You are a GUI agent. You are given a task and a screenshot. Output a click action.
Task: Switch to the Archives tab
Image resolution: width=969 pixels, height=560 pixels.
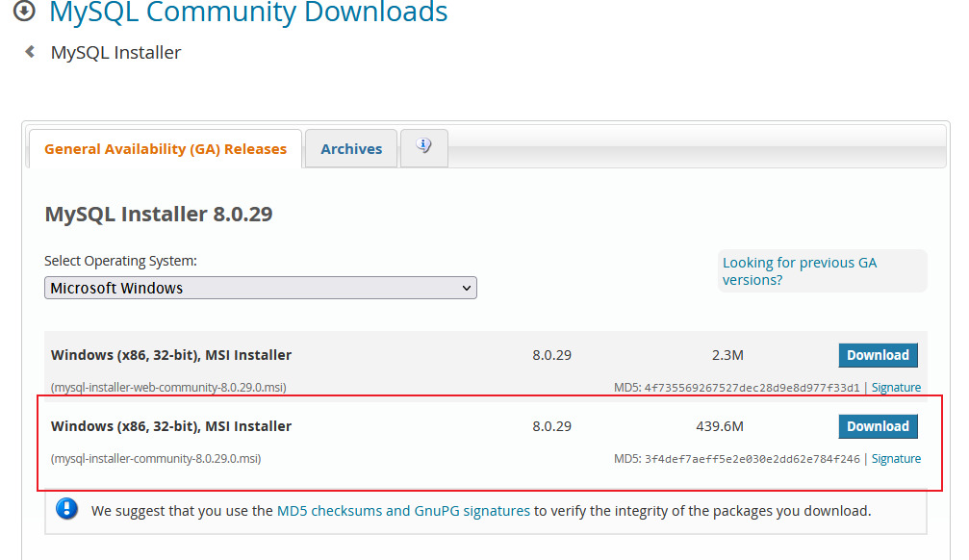(x=351, y=149)
